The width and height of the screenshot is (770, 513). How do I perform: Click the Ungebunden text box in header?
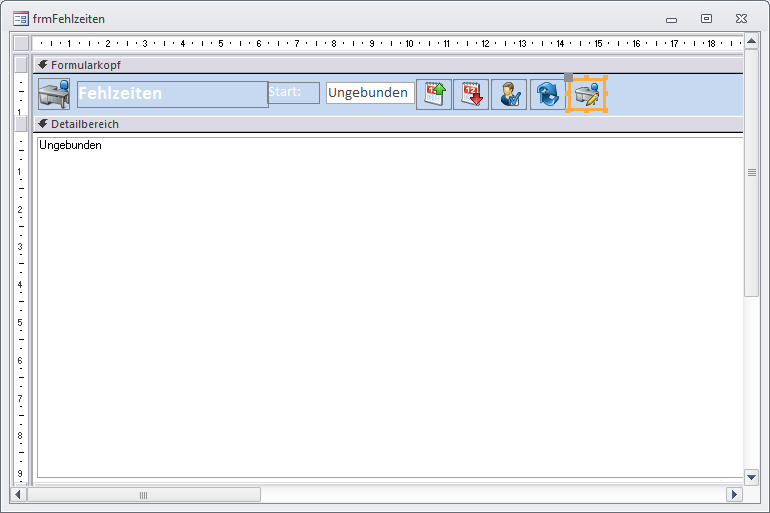coord(370,93)
